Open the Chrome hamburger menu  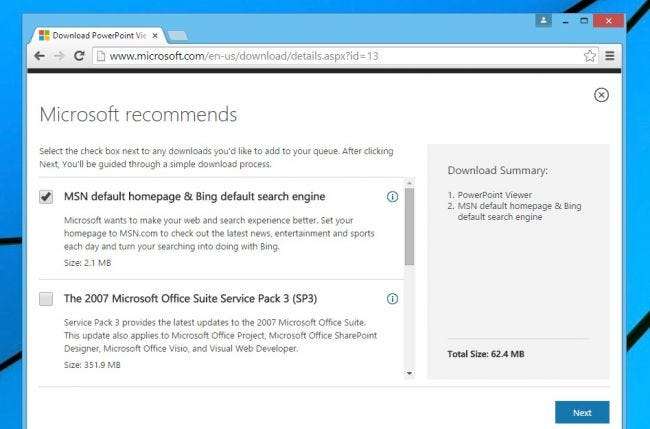610,56
